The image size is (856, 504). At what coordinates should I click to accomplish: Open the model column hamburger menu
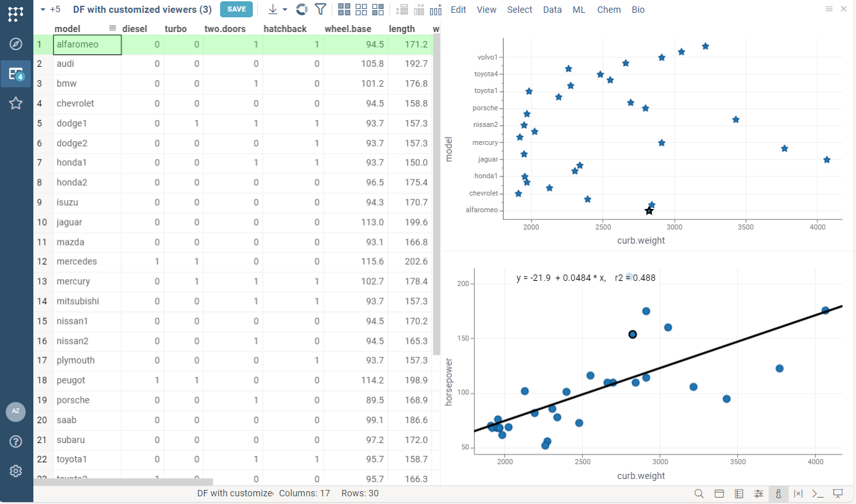tap(112, 28)
